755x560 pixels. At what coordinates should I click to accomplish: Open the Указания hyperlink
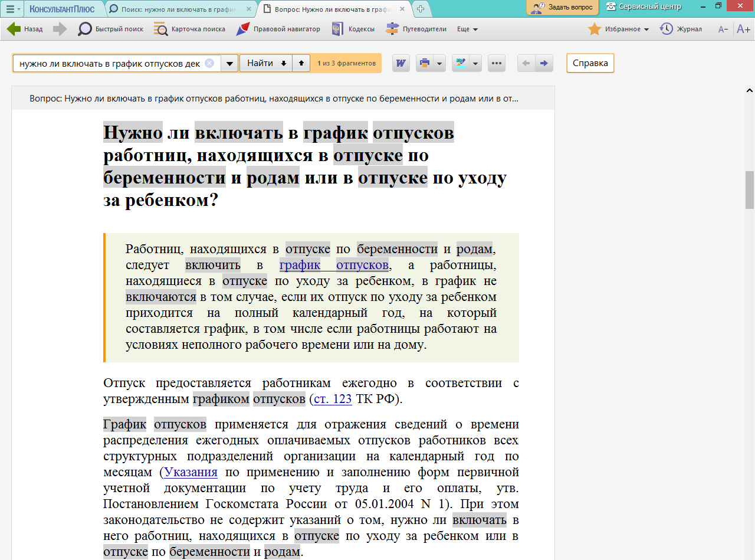(x=191, y=472)
